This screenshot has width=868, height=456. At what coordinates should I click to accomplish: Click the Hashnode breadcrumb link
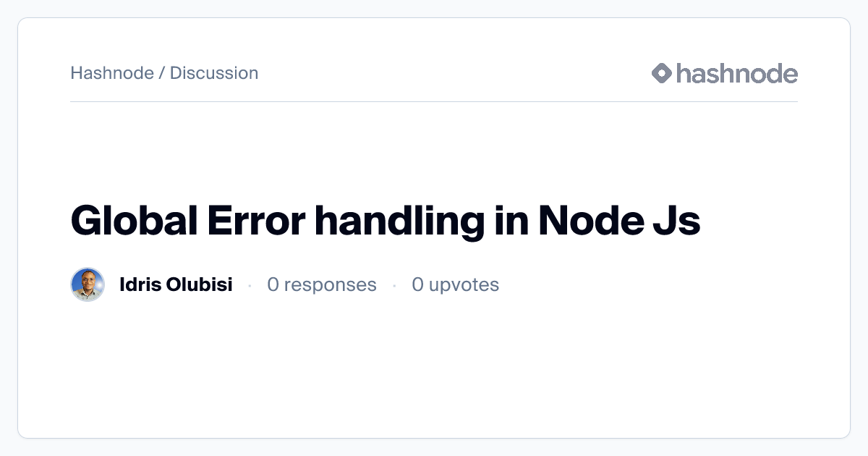coord(112,73)
